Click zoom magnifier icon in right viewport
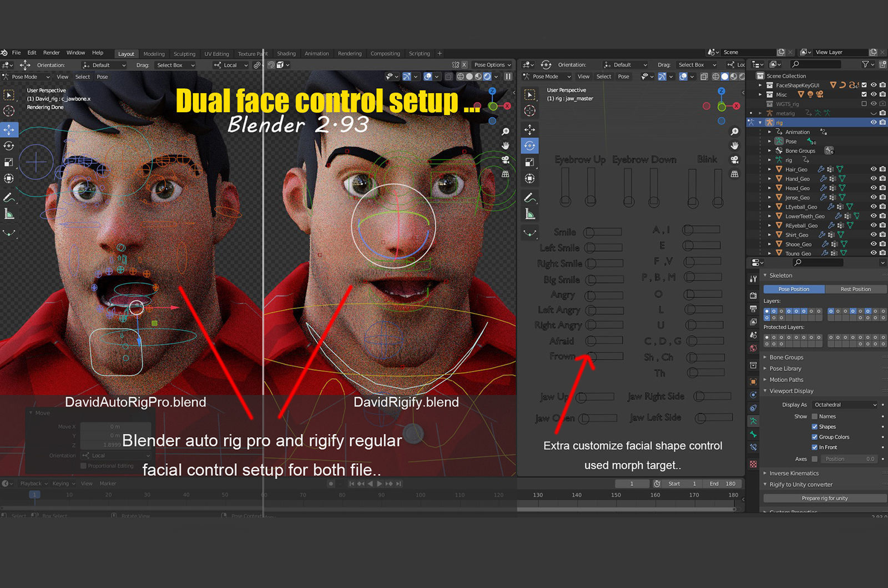This screenshot has height=588, width=888. click(734, 131)
